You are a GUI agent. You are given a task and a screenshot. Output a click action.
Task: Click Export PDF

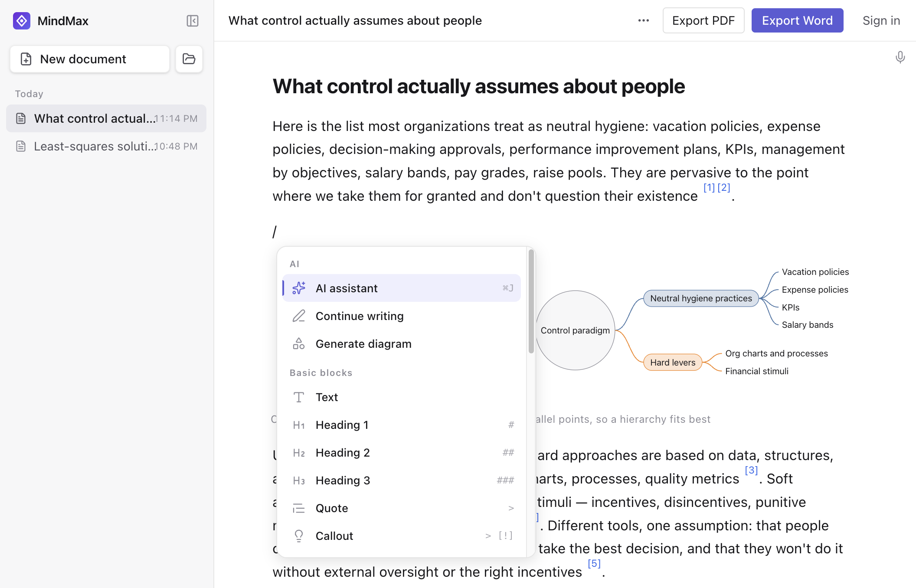[703, 20]
